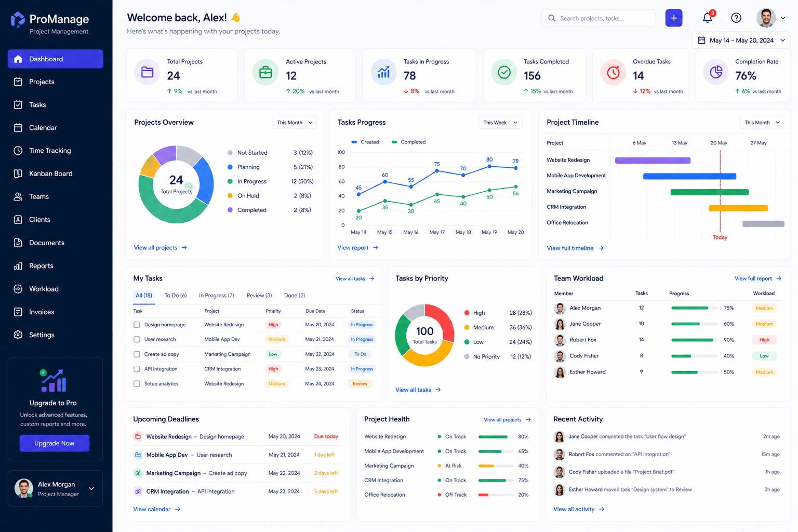Check the Design homepage task checkbox

137,325
